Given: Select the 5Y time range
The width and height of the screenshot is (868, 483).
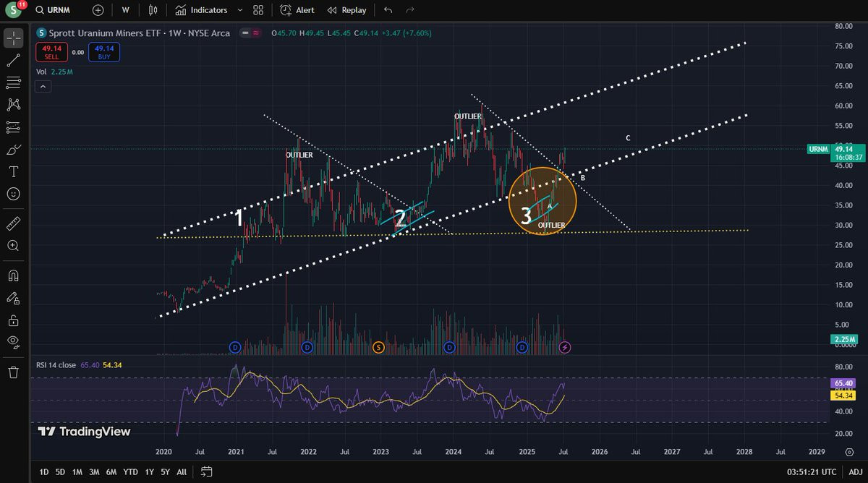Looking at the screenshot, I should point(166,472).
